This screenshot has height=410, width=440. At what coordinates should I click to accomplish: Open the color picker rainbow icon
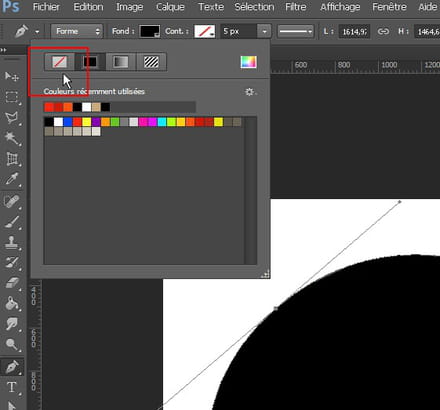(249, 62)
